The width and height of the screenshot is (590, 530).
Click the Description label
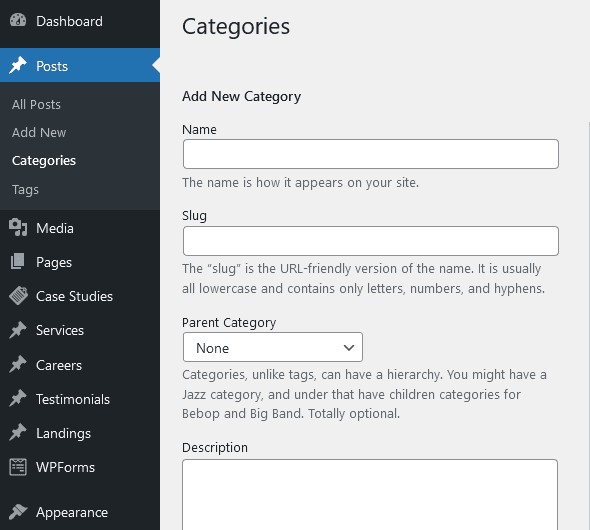click(215, 448)
